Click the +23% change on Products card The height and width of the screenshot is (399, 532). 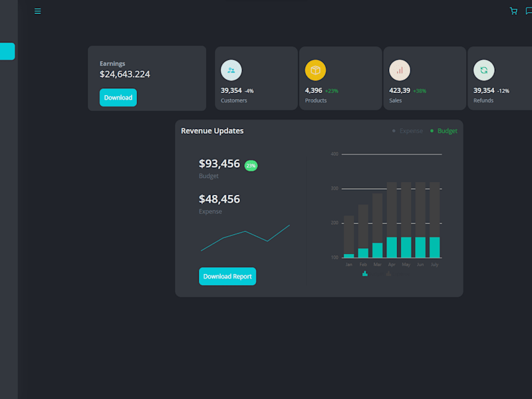click(x=331, y=91)
